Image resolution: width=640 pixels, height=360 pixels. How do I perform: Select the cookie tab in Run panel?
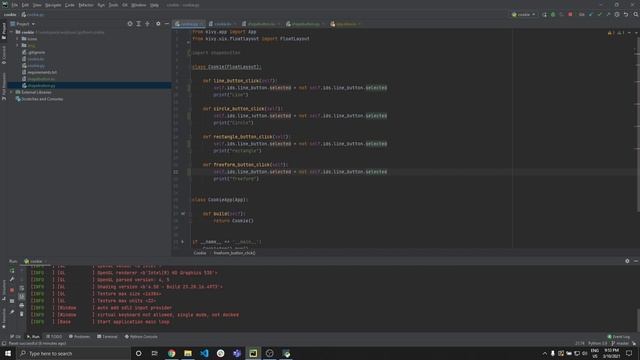(35, 261)
